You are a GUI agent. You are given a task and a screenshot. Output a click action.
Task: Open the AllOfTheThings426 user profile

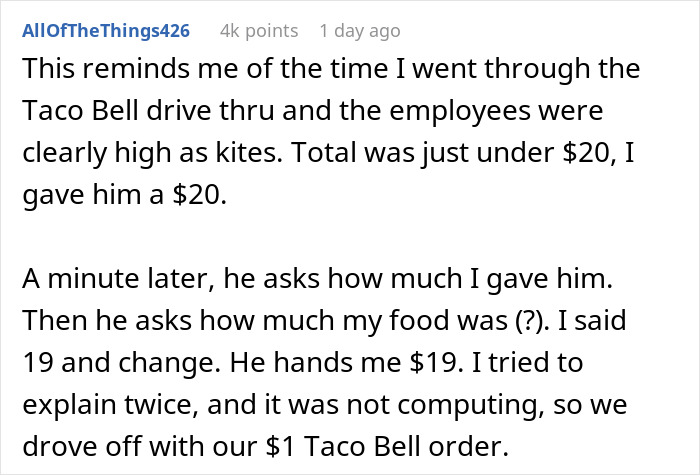105,30
